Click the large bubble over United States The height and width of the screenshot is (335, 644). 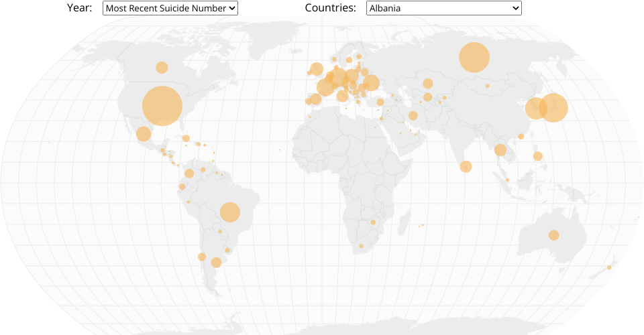[162, 107]
